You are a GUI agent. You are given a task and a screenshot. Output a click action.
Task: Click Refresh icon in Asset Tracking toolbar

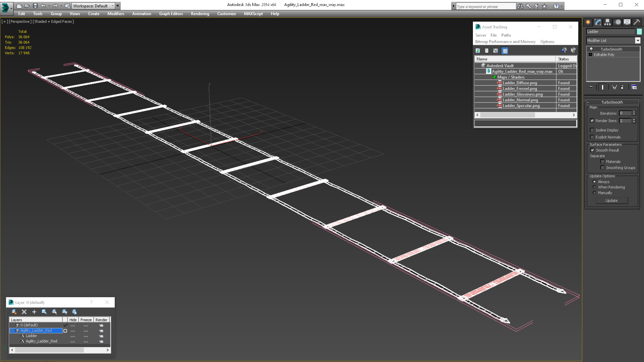tap(478, 51)
